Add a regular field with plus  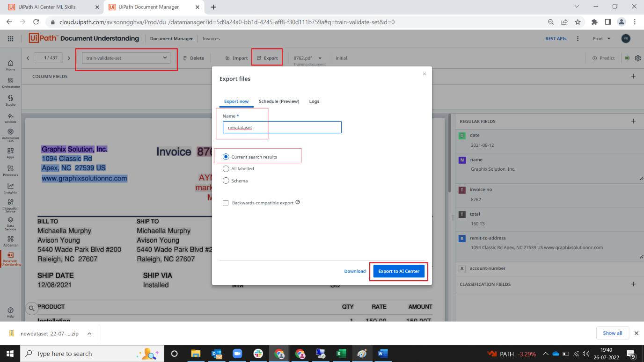pos(633,121)
